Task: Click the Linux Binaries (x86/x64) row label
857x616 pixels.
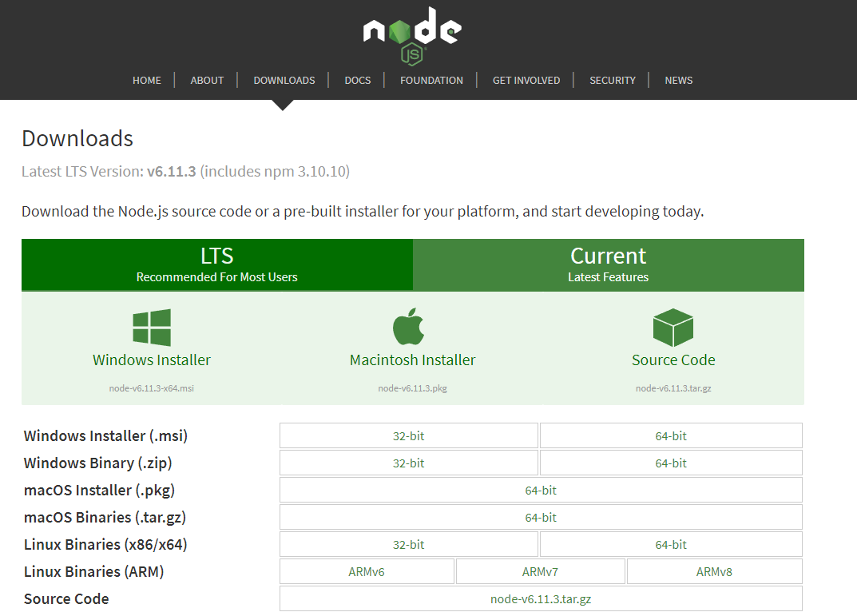Action: (x=105, y=545)
